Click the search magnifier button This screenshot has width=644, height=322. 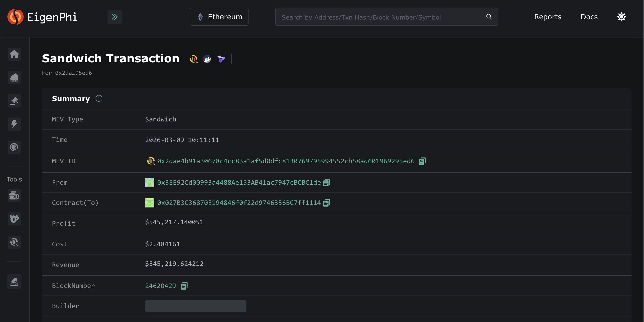click(x=489, y=17)
